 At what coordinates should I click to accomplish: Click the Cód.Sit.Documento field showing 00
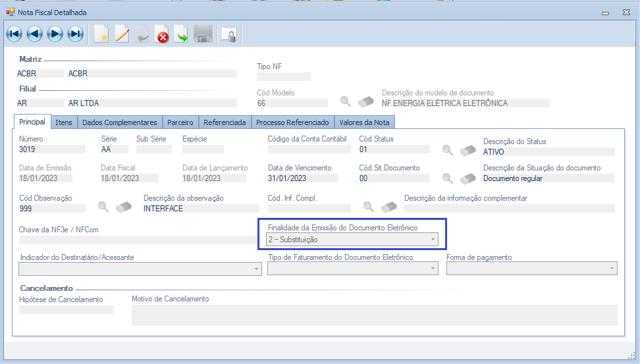394,178
